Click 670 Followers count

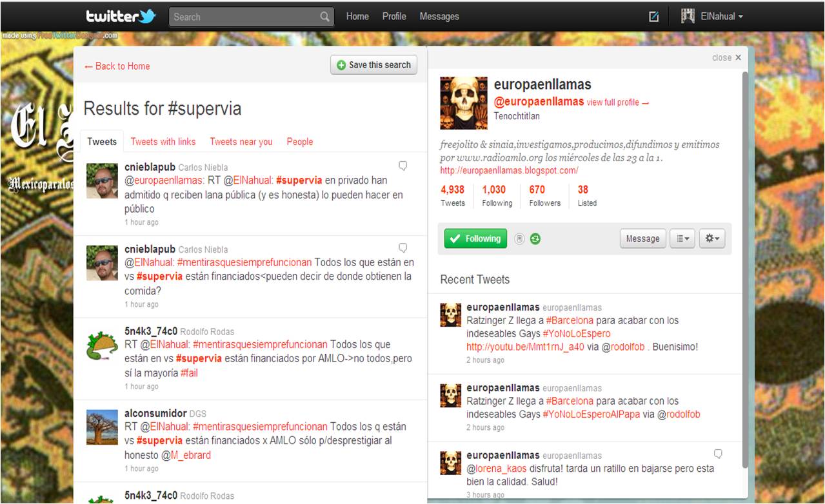544,195
